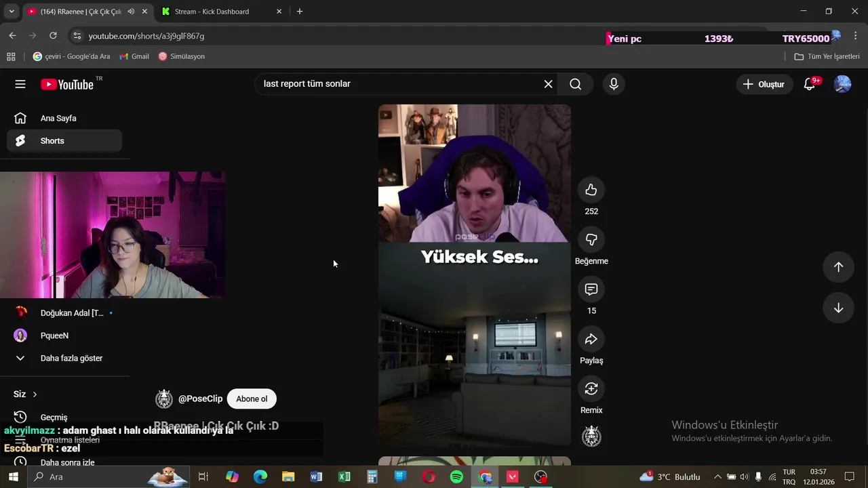Go to Ana Sayfa
The width and height of the screenshot is (868, 488).
64,118
